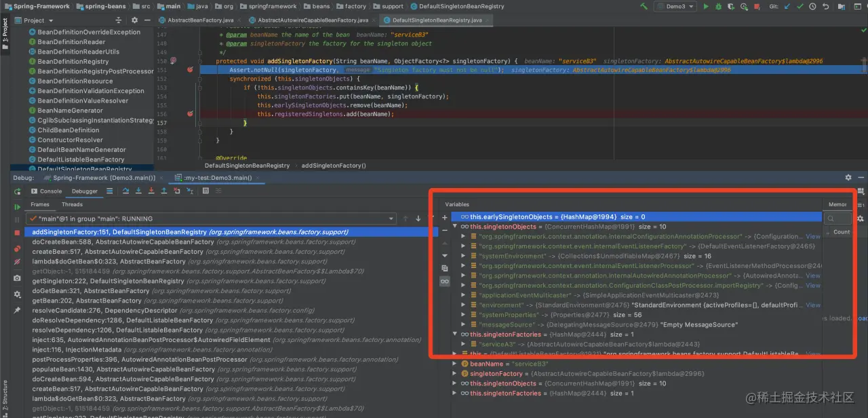Run with coverage icon in top toolbar
Viewport: 868px width, 418px height.
[731, 6]
